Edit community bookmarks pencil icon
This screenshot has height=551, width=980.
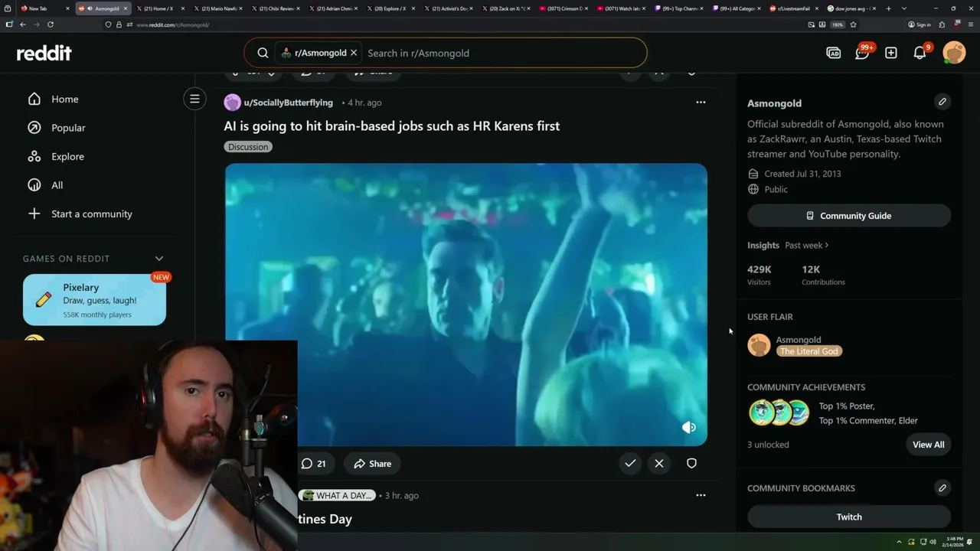(x=942, y=487)
